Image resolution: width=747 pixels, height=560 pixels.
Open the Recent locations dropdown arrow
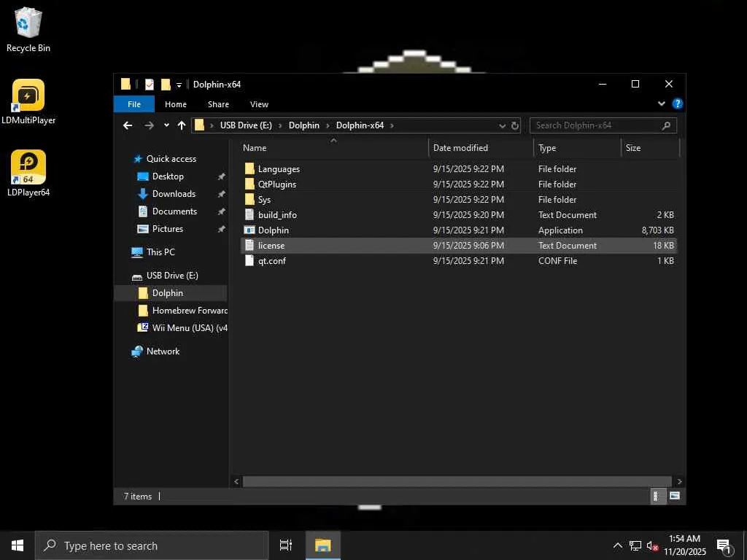tap(166, 125)
